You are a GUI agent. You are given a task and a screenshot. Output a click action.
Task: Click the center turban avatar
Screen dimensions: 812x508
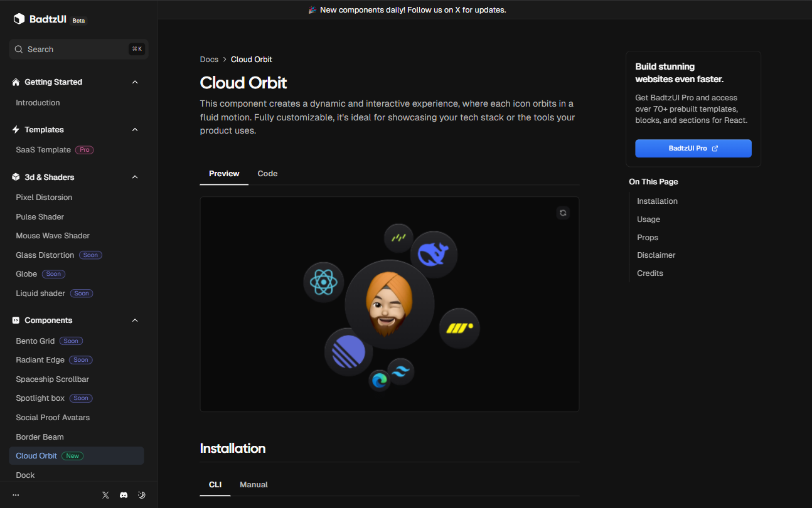pos(390,304)
